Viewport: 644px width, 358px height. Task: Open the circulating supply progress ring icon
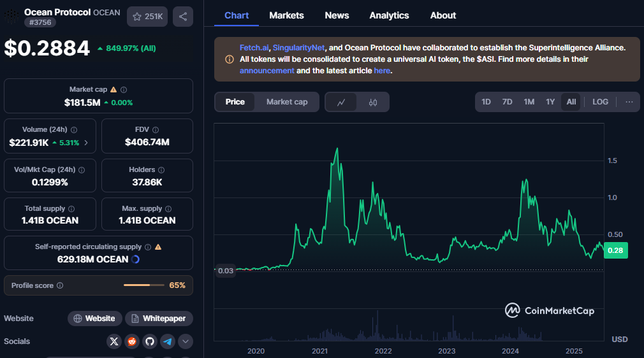pos(135,259)
